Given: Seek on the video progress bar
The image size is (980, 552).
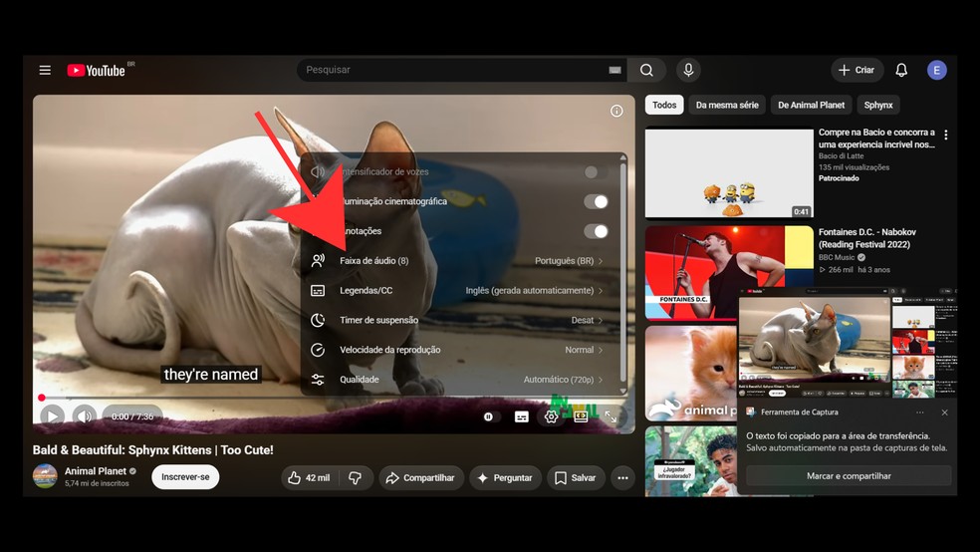Looking at the screenshot, I should coord(334,398).
